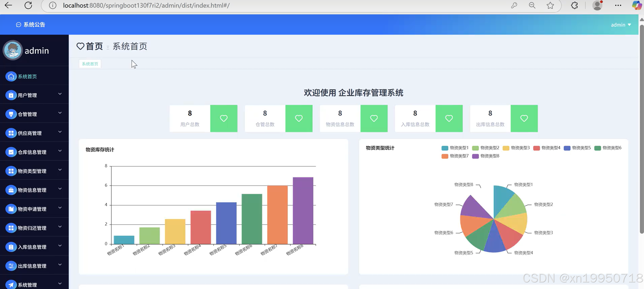This screenshot has width=644, height=289.
Task: Expand the 供应商管理 menu chevron
Action: (x=60, y=132)
